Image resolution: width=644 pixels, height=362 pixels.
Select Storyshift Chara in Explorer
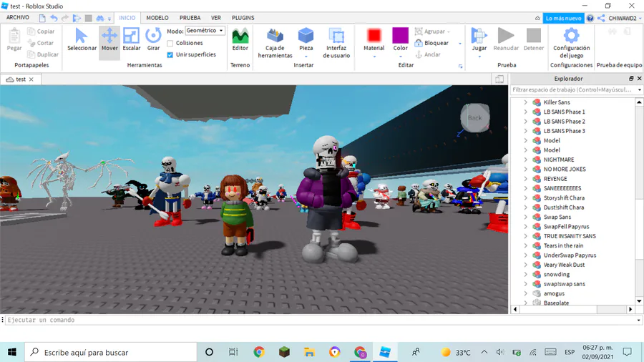[x=564, y=198]
